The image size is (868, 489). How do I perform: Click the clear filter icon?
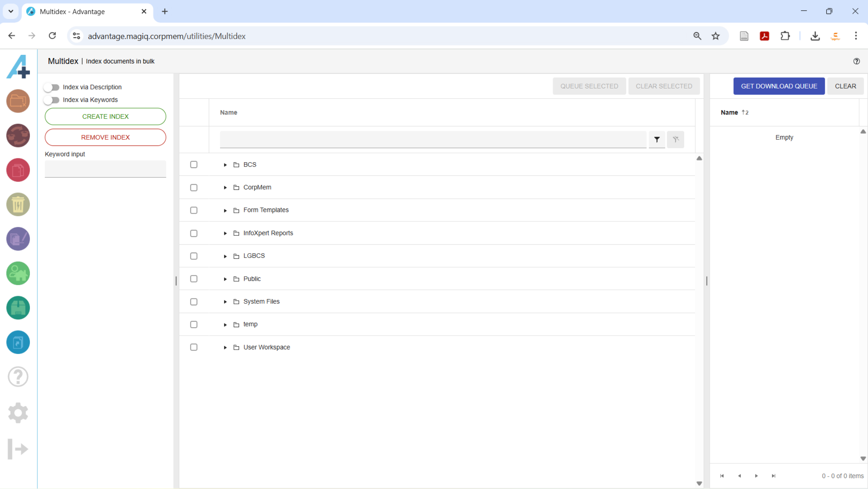pos(676,139)
